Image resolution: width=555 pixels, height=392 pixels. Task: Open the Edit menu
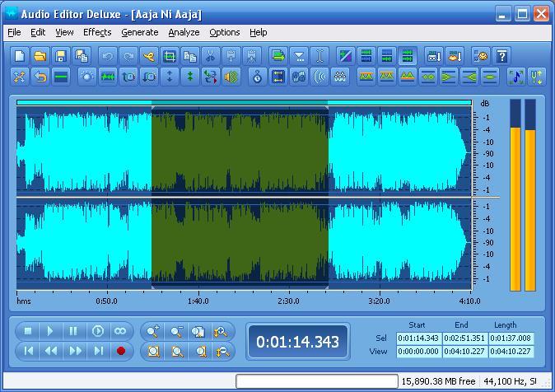click(x=38, y=32)
